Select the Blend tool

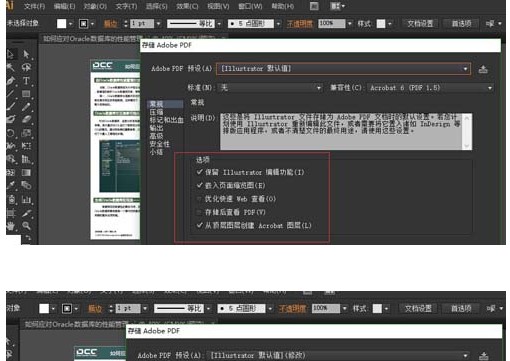[x=26, y=185]
